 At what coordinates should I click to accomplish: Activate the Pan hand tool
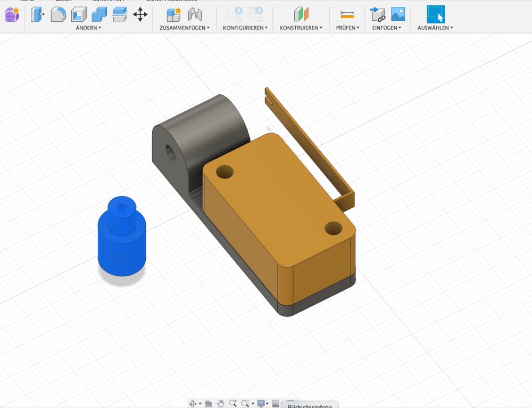(221, 403)
